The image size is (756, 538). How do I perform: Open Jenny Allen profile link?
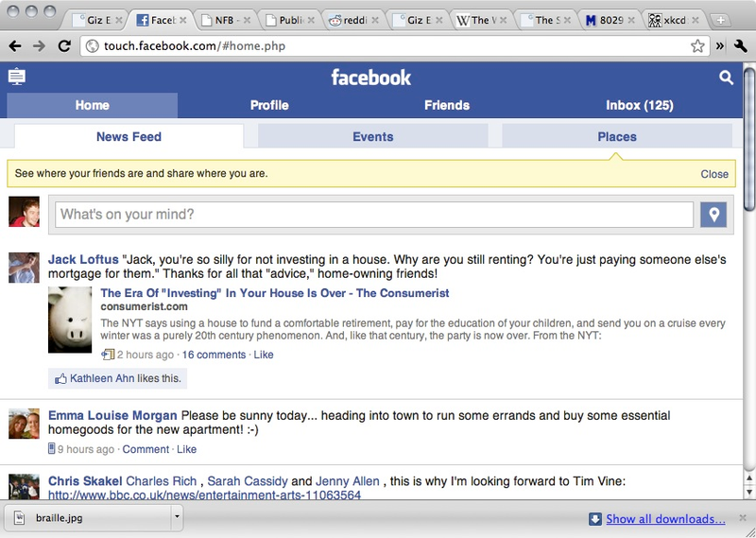point(347,481)
